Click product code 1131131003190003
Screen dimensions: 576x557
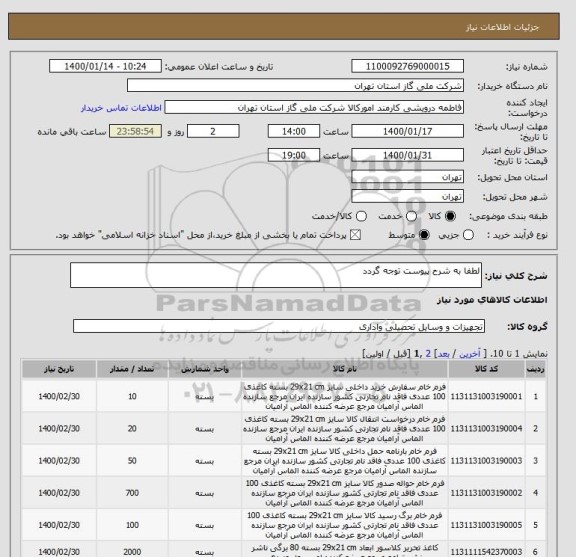point(486,461)
